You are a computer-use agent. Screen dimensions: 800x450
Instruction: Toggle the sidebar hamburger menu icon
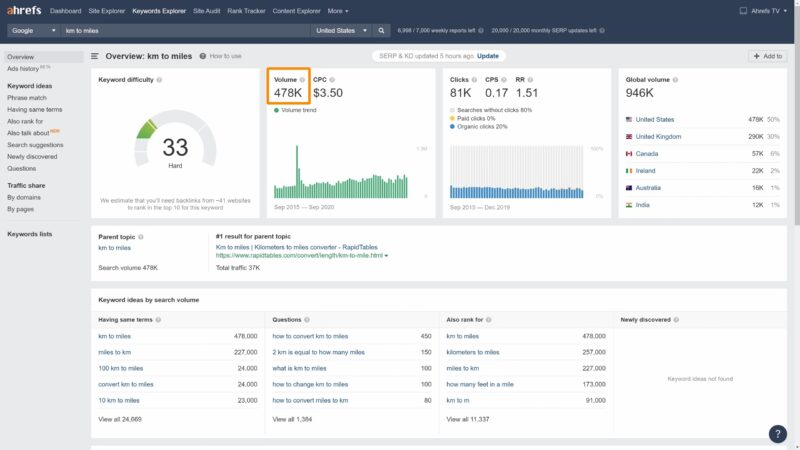[95, 56]
